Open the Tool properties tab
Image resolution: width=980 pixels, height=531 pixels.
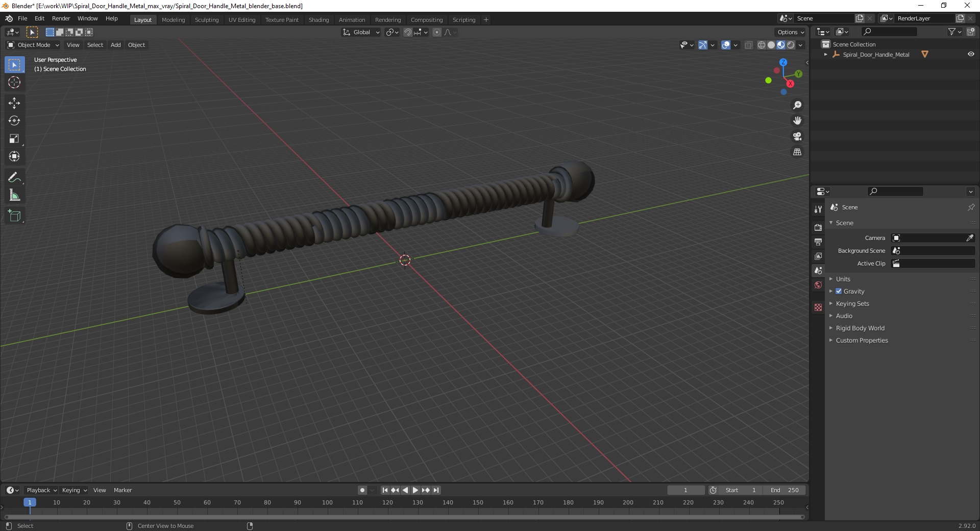tap(818, 209)
